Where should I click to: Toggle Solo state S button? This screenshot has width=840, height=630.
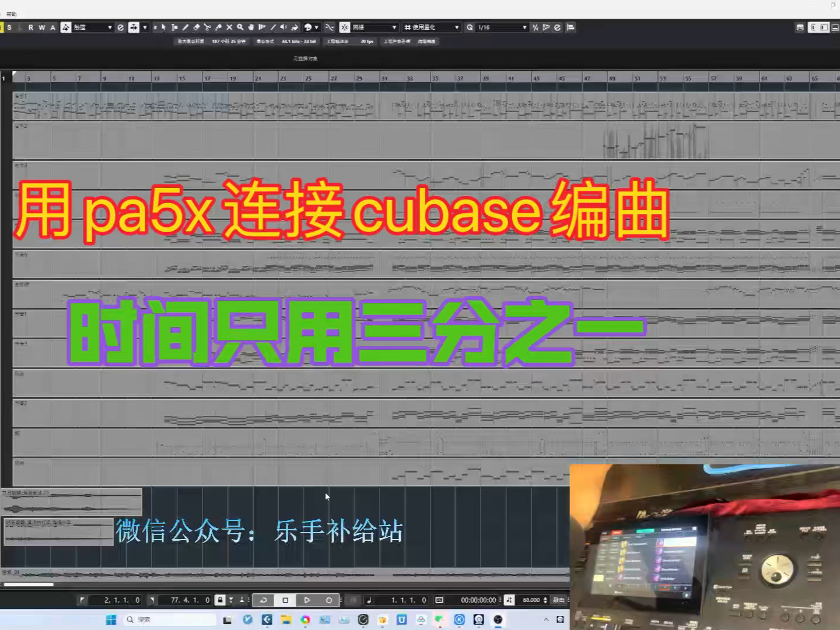9,27
